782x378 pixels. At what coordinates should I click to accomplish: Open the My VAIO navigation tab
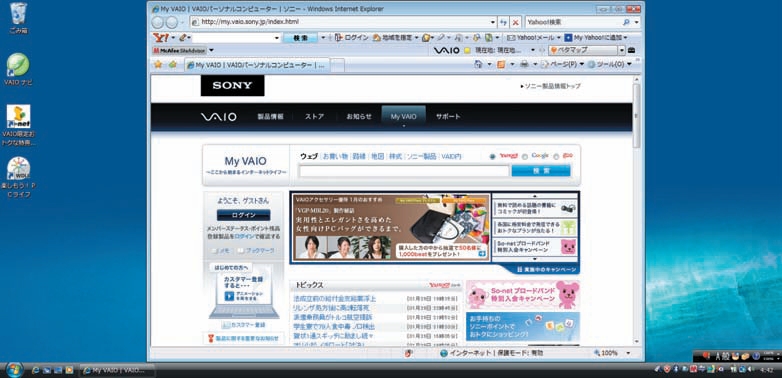pyautogui.click(x=403, y=117)
